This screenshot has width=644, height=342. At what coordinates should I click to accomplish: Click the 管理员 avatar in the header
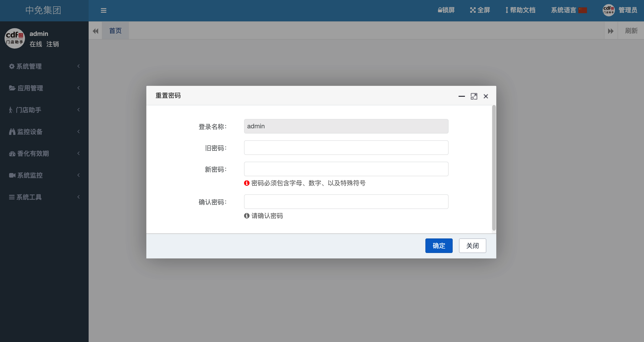click(609, 10)
